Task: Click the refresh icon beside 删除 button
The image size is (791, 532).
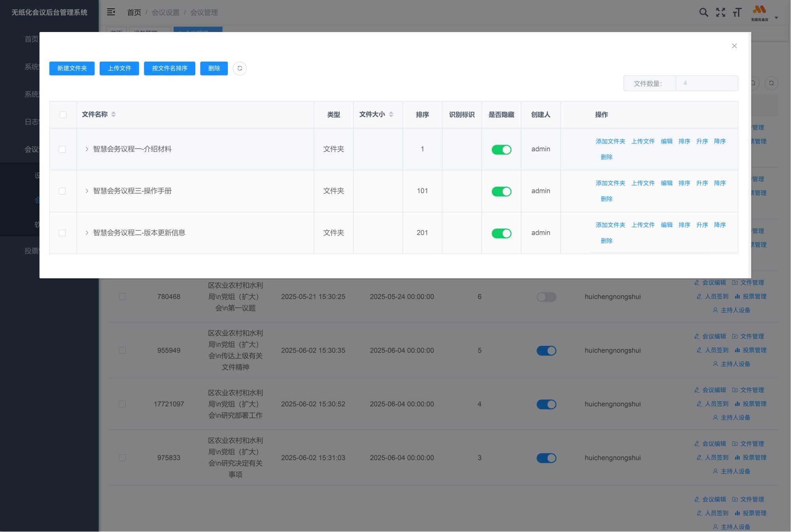Action: click(240, 68)
